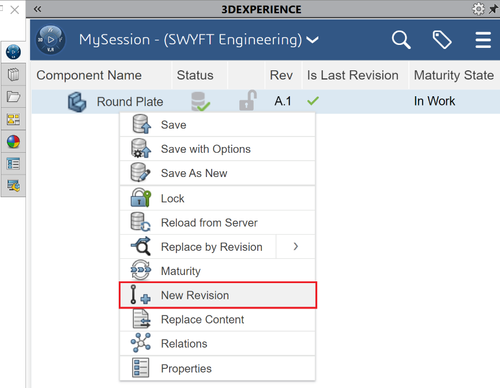The height and width of the screenshot is (388, 500).
Task: Select the Round Plate component row
Action: pyautogui.click(x=266, y=102)
